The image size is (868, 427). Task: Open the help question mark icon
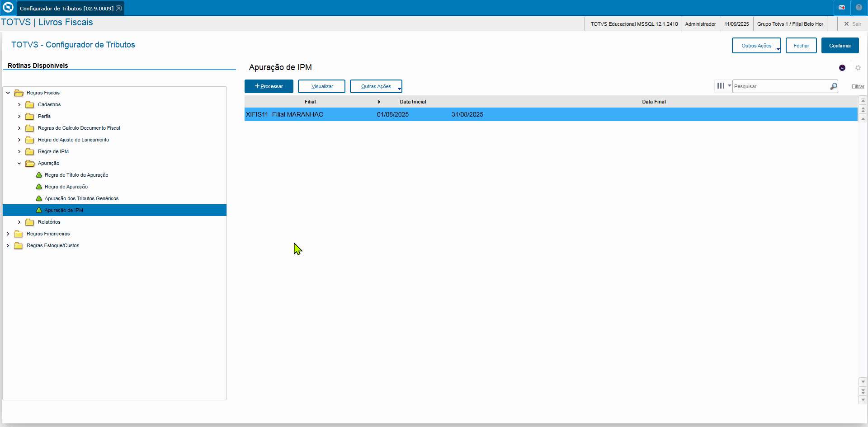click(x=859, y=8)
